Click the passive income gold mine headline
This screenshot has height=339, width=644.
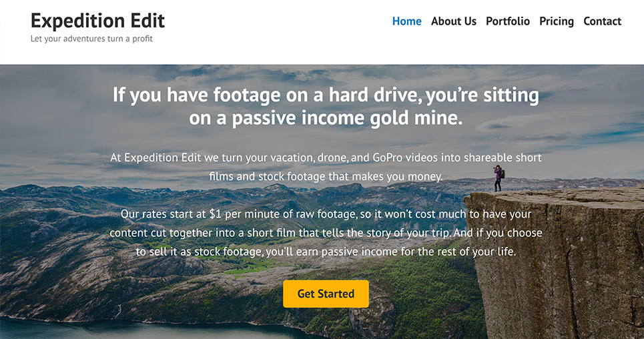point(326,106)
